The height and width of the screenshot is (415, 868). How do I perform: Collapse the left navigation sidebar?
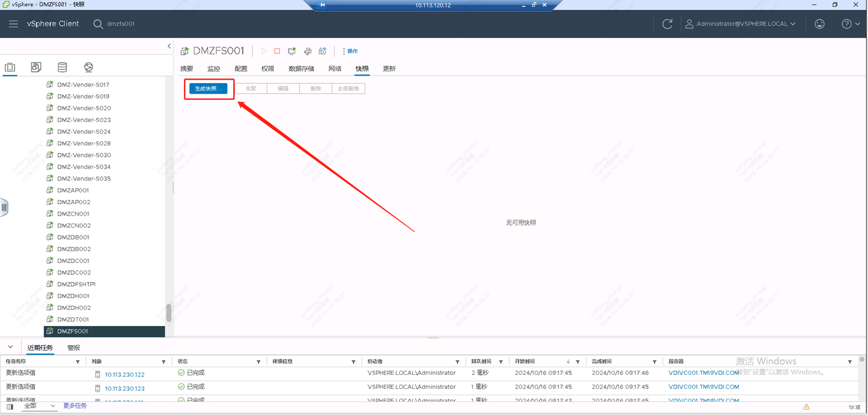pos(169,46)
